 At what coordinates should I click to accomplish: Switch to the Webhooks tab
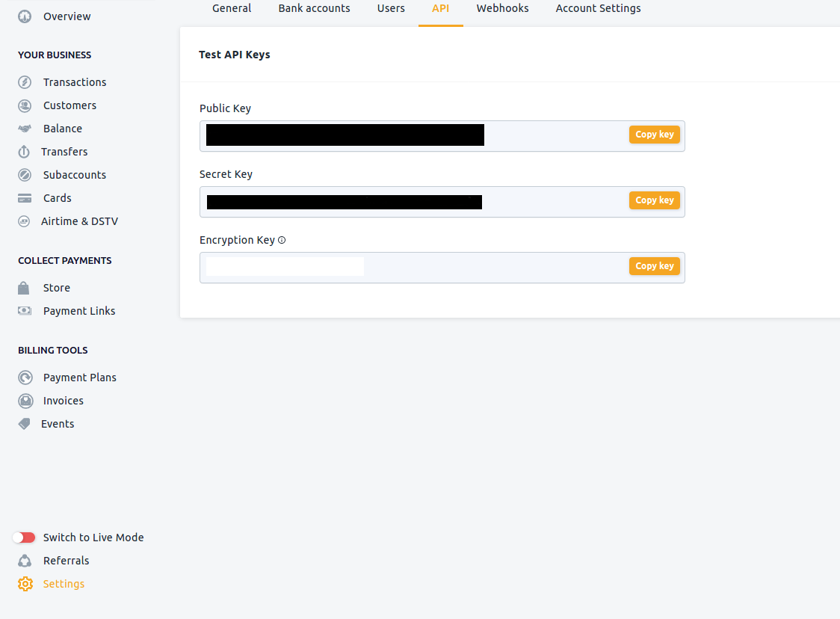click(x=502, y=8)
